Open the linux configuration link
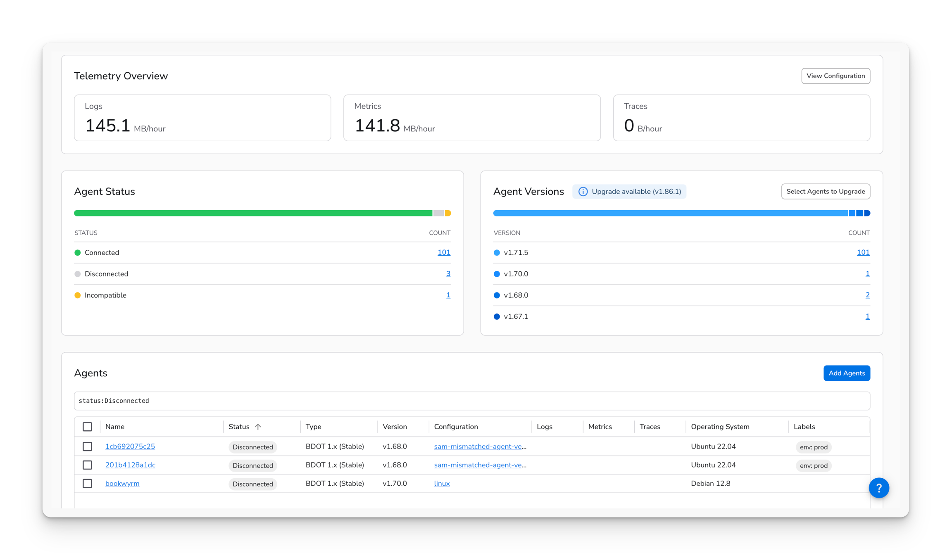 441,484
